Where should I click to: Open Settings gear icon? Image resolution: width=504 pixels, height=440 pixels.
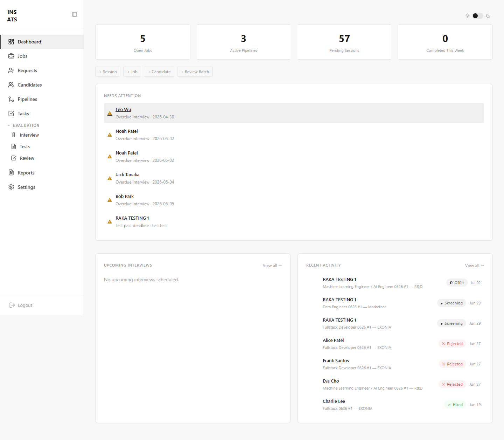click(11, 187)
